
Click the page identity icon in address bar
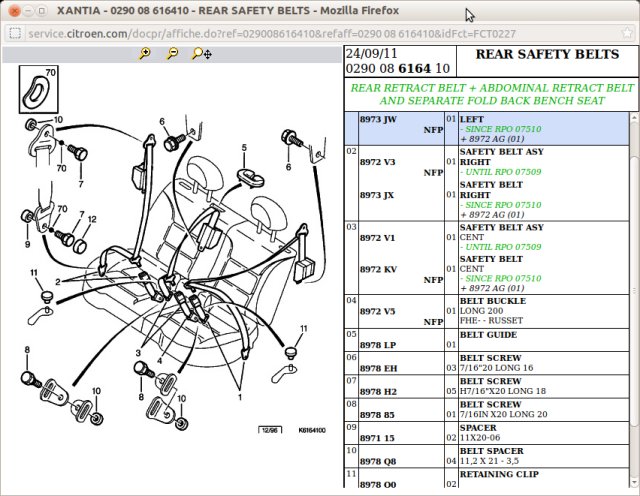pyautogui.click(x=15, y=33)
